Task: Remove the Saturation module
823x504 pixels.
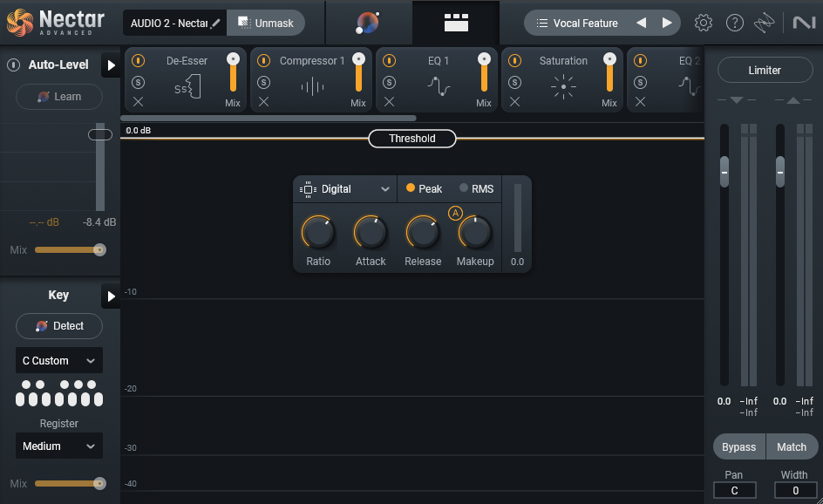Action: tap(515, 102)
